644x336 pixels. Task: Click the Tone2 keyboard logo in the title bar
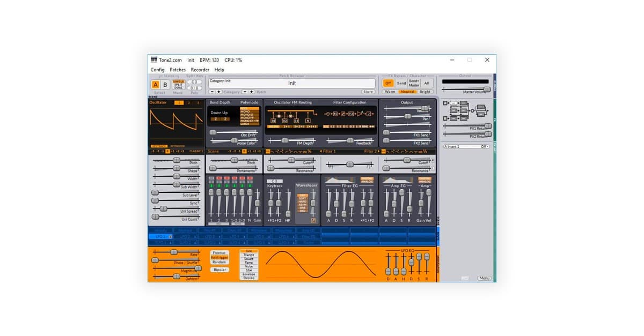click(154, 59)
